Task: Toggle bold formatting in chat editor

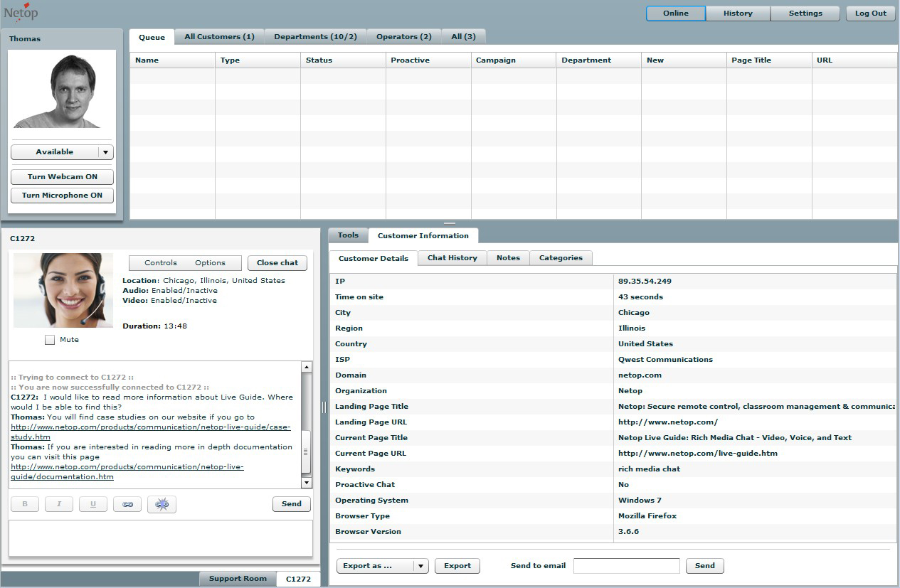Action: 25,504
